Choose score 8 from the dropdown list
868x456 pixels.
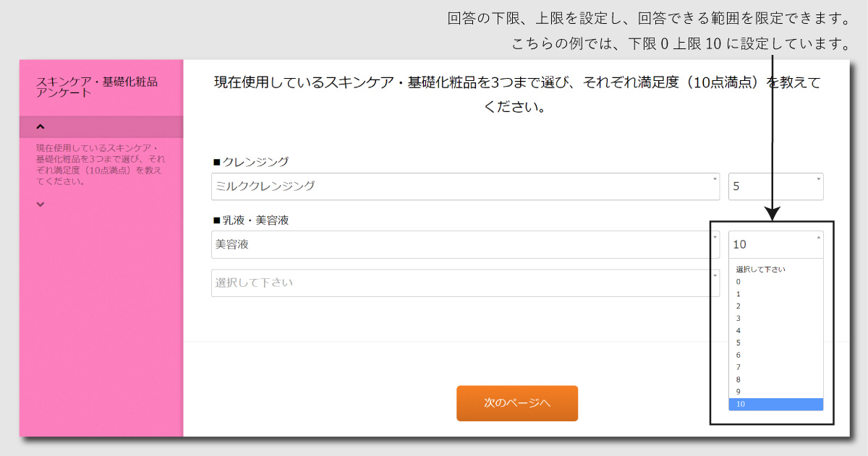pyautogui.click(x=775, y=379)
